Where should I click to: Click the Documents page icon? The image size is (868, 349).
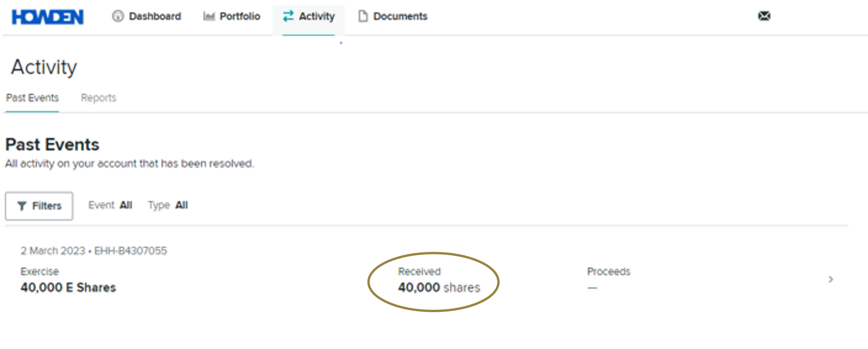click(x=363, y=16)
